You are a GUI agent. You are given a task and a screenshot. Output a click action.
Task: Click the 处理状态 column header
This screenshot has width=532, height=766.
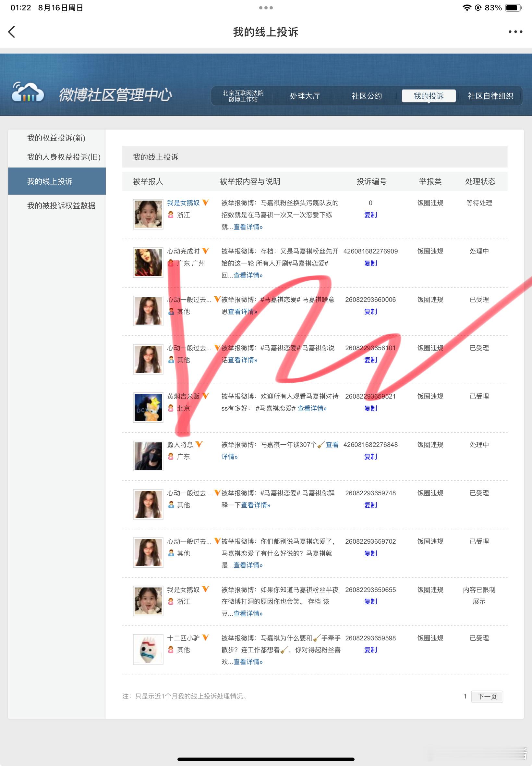pos(480,181)
